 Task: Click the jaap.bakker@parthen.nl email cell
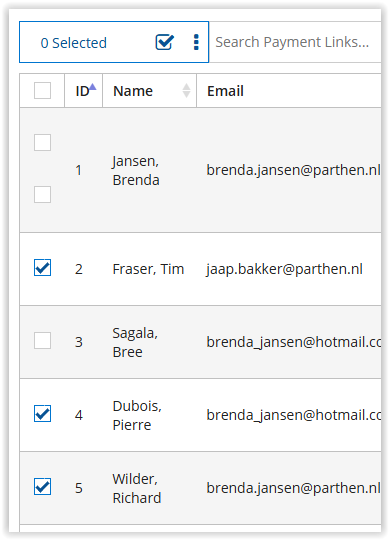click(x=284, y=269)
